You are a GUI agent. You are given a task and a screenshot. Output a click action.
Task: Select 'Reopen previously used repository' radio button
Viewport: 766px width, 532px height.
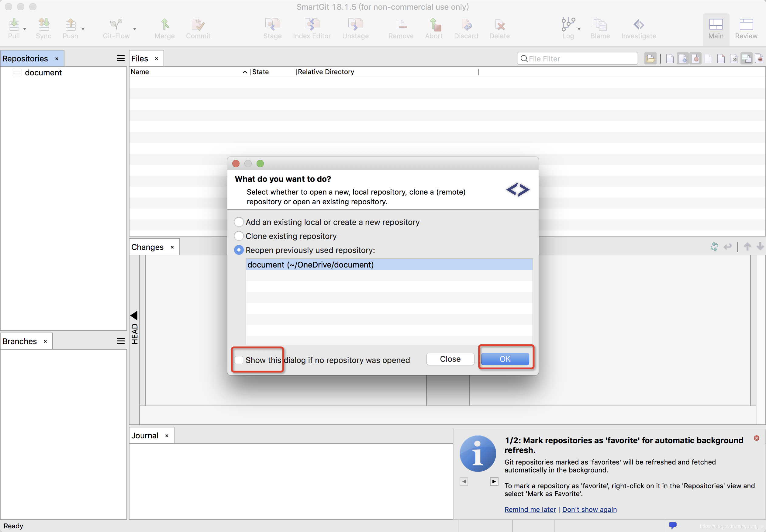pos(239,250)
